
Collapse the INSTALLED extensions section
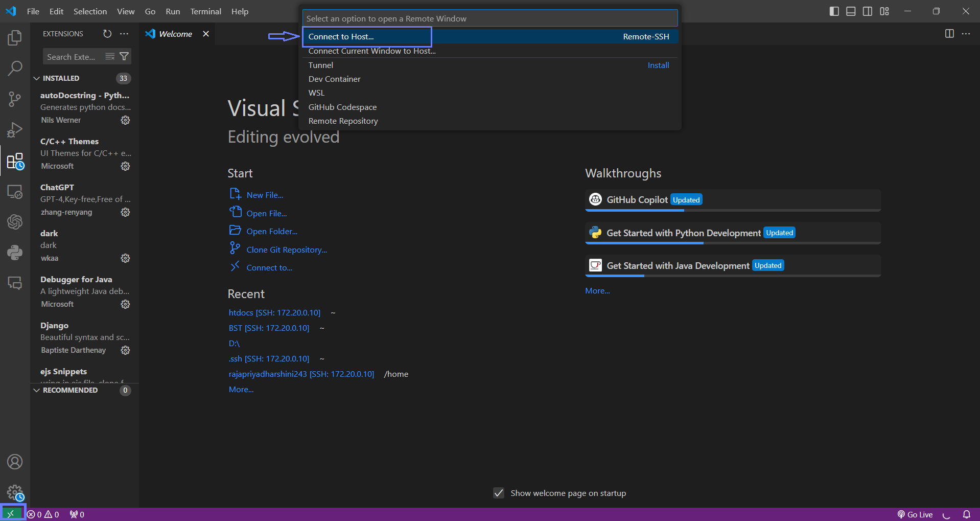37,78
